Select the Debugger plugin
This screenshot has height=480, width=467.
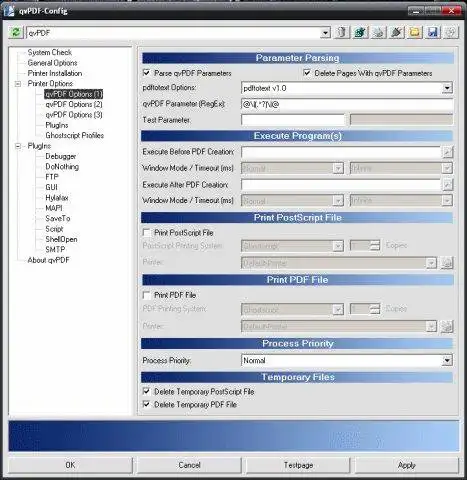(61, 156)
